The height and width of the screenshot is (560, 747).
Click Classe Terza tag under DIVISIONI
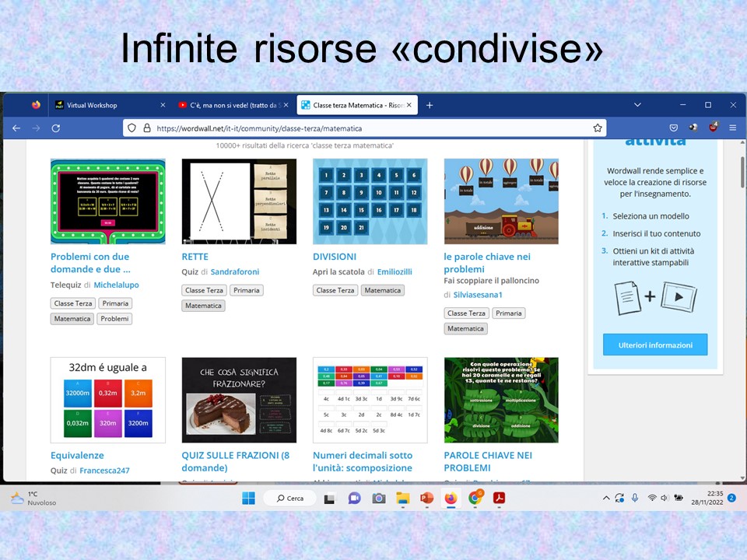pos(335,290)
